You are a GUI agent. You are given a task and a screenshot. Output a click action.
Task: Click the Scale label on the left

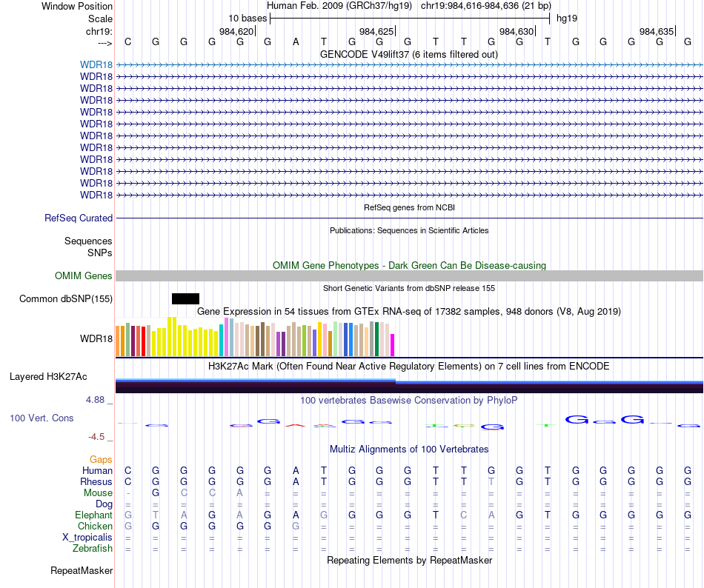click(100, 19)
